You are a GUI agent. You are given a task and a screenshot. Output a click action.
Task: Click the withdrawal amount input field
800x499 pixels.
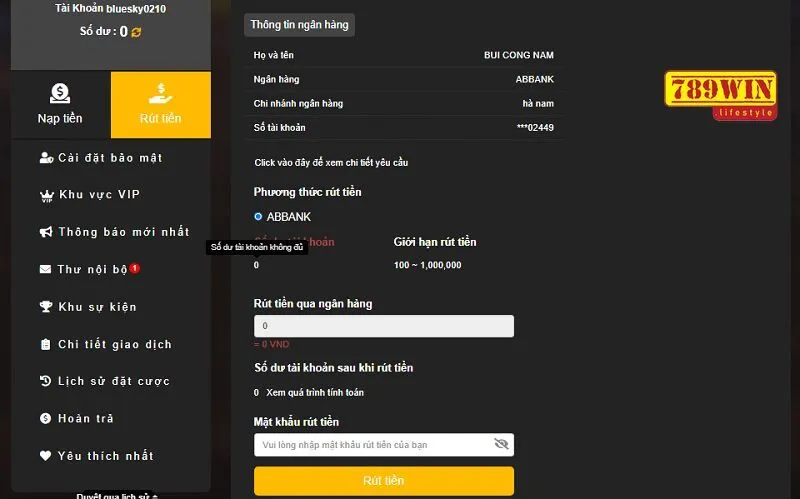384,326
